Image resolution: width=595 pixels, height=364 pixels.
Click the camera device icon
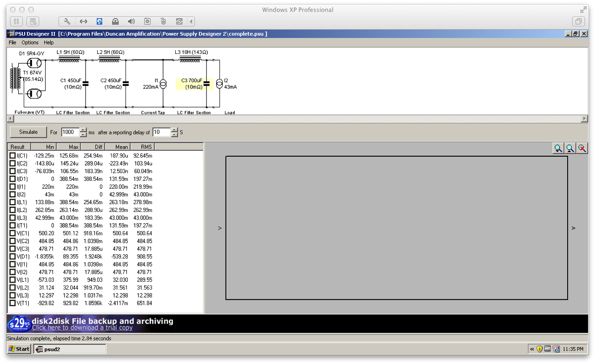[147, 21]
